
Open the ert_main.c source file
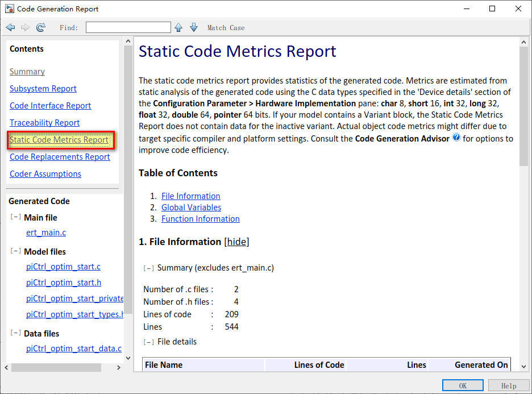coord(46,233)
